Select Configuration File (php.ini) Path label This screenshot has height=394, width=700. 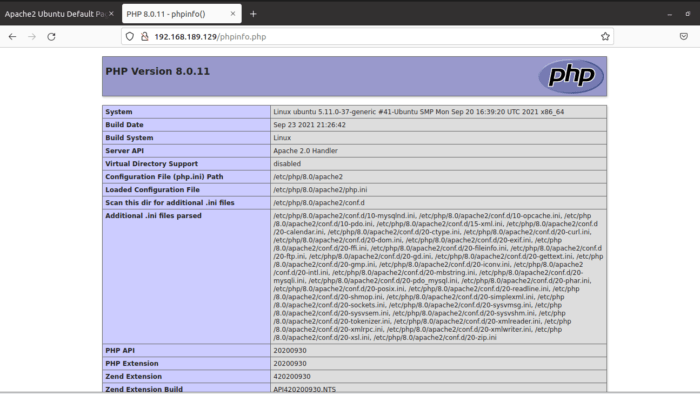tap(164, 176)
